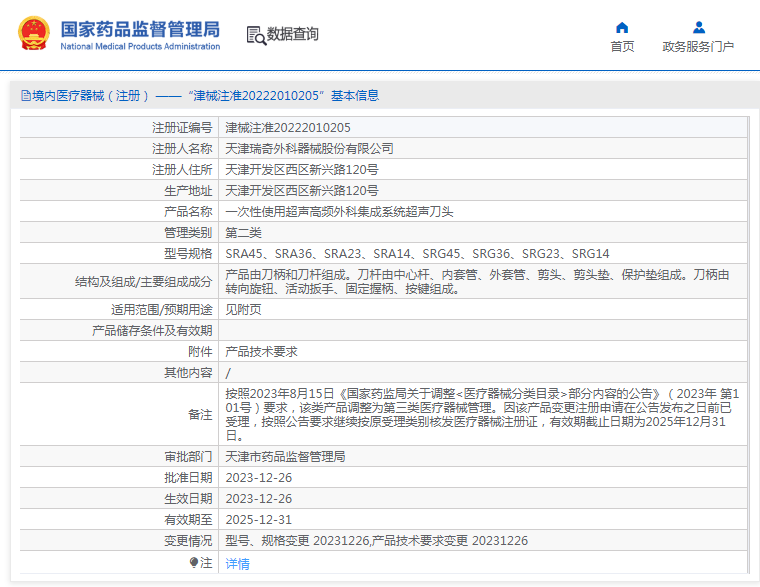Viewport: 760px width, 587px height.
Task: Click the 产品储存条件及有效期 label
Action: point(152,331)
